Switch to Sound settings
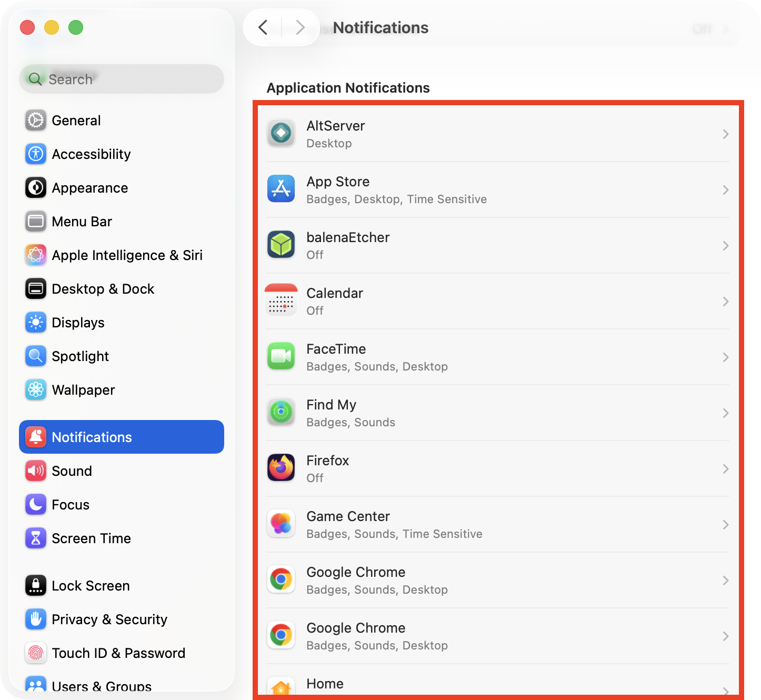The height and width of the screenshot is (700, 761). pos(72,471)
